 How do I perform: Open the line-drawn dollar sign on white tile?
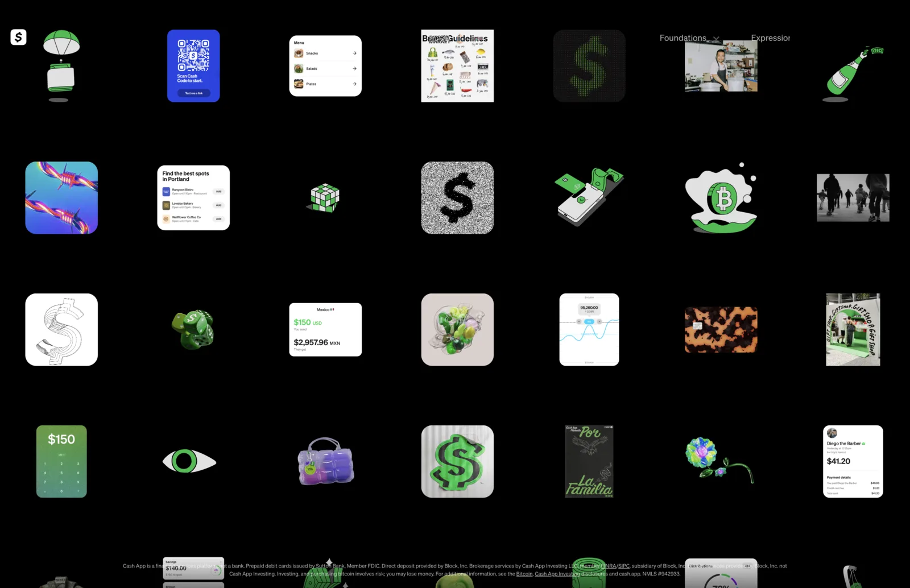pyautogui.click(x=61, y=330)
